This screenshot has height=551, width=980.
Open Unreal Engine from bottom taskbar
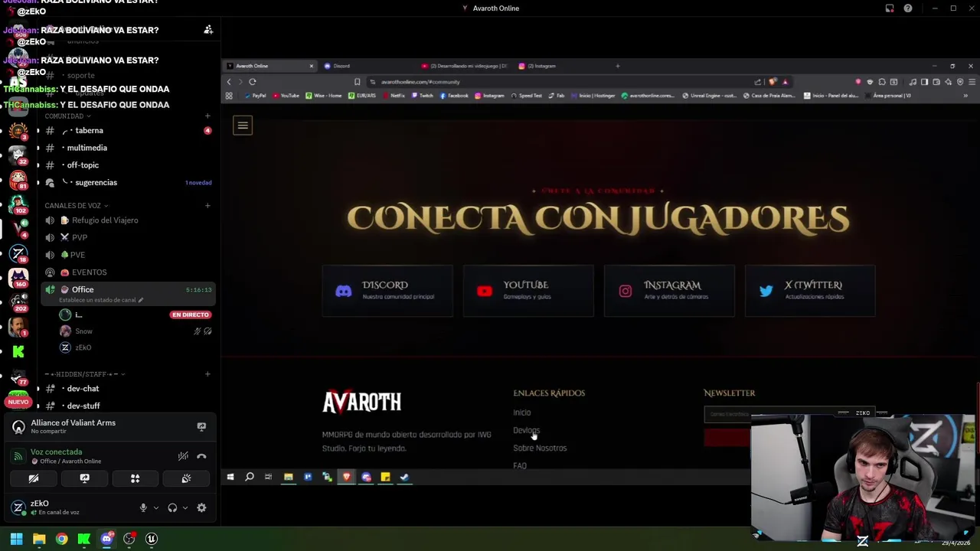(x=152, y=539)
